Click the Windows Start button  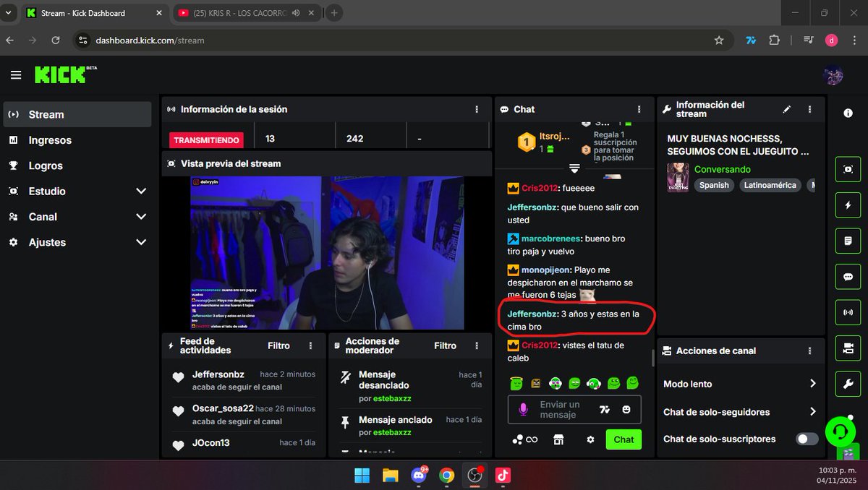pos(362,475)
